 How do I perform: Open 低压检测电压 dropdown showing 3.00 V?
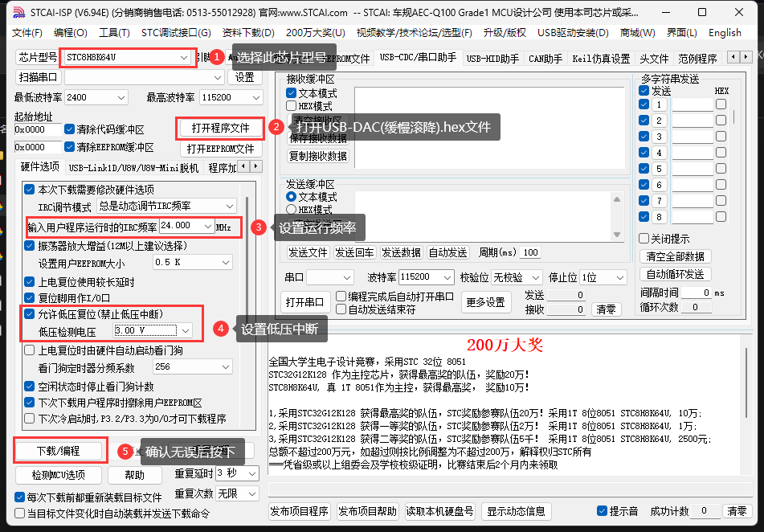[153, 330]
